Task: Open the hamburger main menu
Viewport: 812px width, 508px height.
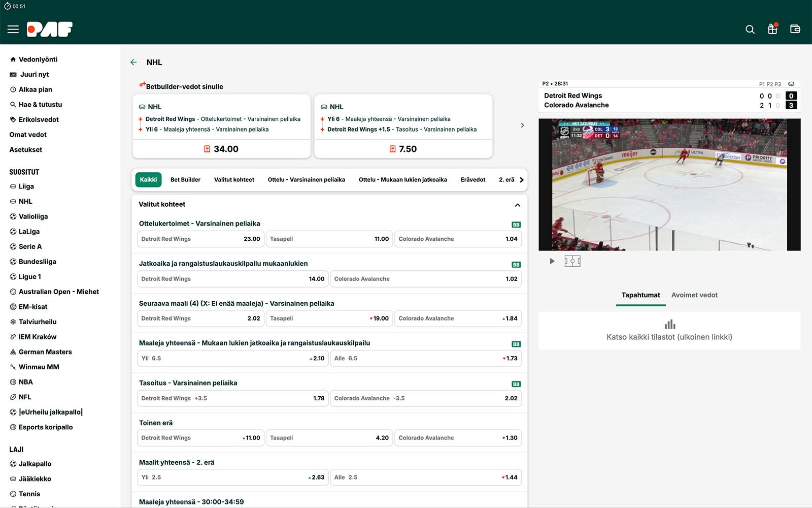Action: [13, 29]
